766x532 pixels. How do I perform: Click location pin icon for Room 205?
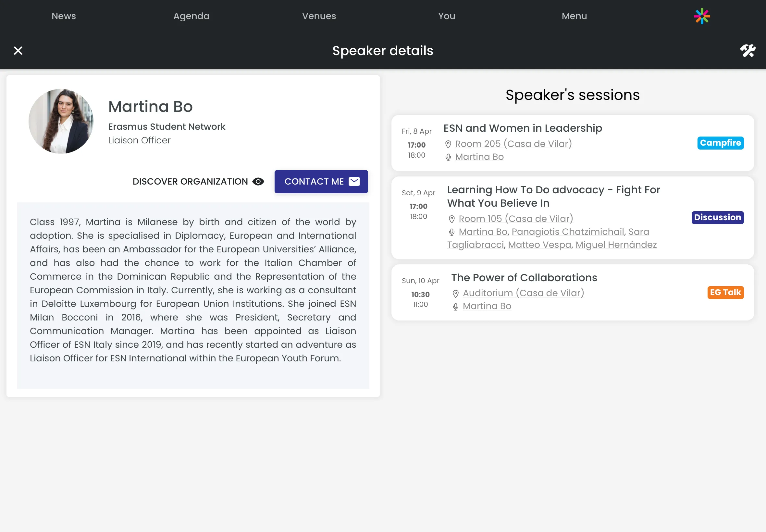448,144
